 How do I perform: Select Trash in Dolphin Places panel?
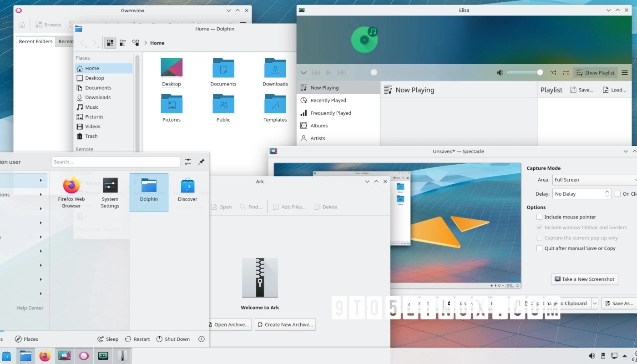tap(104, 136)
